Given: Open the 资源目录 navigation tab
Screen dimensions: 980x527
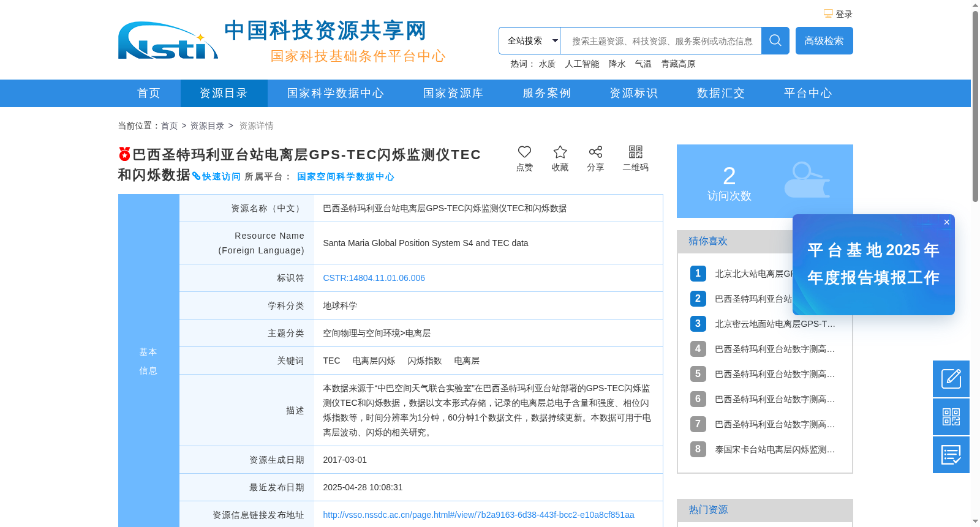Looking at the screenshot, I should click(224, 93).
